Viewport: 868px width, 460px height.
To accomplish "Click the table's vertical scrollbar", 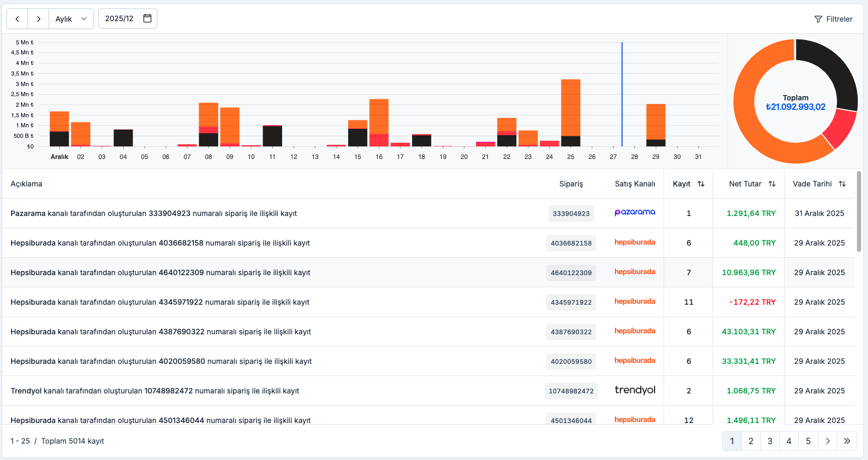I will [x=859, y=211].
